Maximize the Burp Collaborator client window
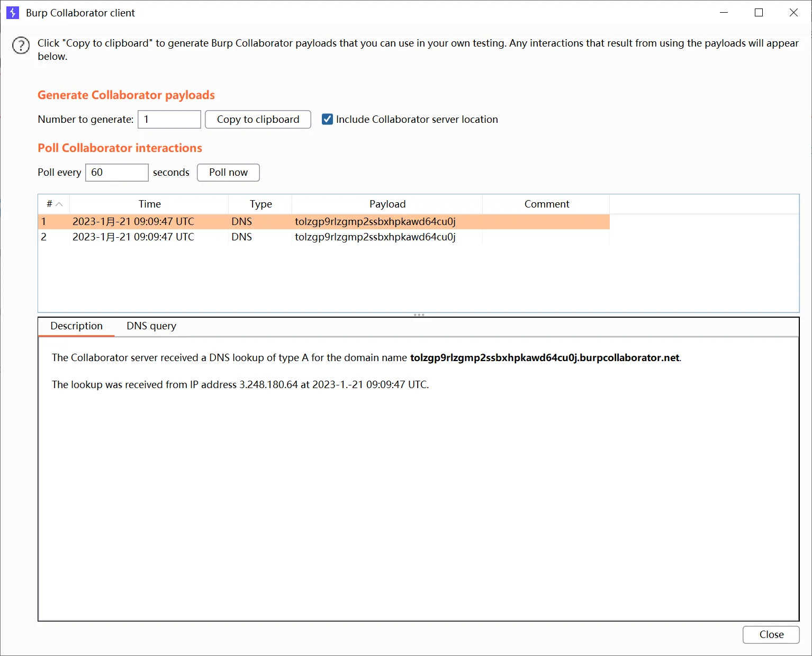The height and width of the screenshot is (656, 812). [759, 13]
